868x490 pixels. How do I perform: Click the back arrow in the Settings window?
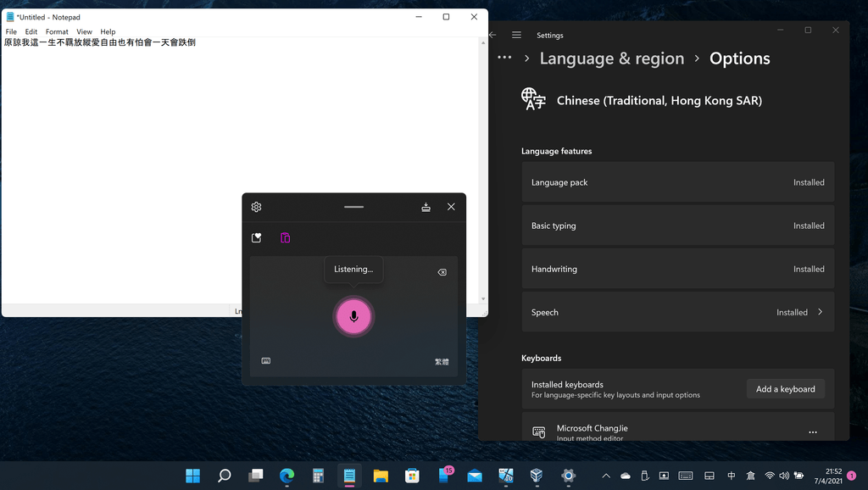click(x=491, y=34)
